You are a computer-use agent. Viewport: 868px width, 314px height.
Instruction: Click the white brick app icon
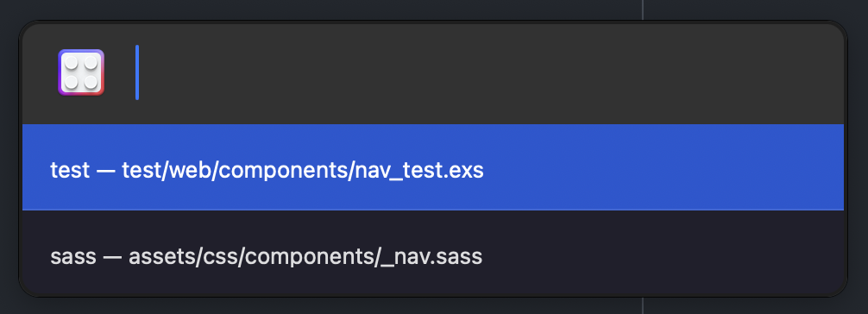pyautogui.click(x=81, y=72)
